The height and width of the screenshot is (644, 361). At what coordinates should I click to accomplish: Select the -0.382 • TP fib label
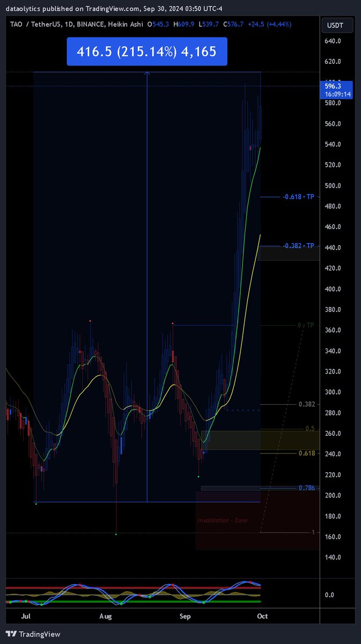299,246
